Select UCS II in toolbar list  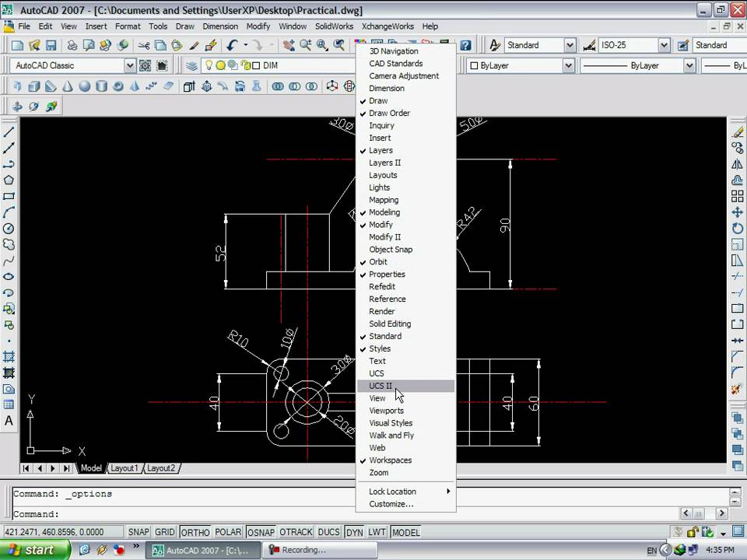pyautogui.click(x=381, y=386)
